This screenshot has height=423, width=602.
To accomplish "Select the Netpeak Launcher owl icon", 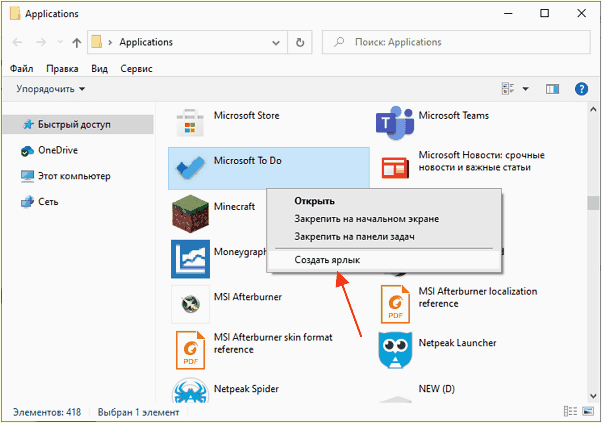I will pos(395,350).
